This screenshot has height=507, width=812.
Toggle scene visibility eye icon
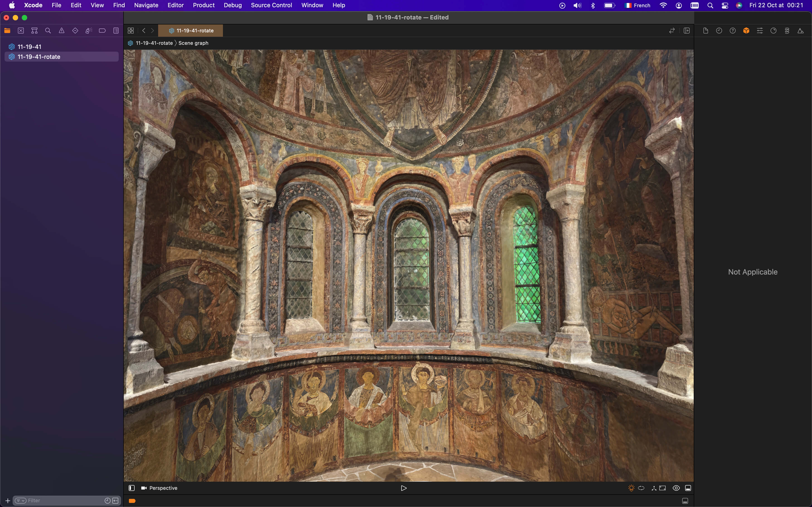676,488
